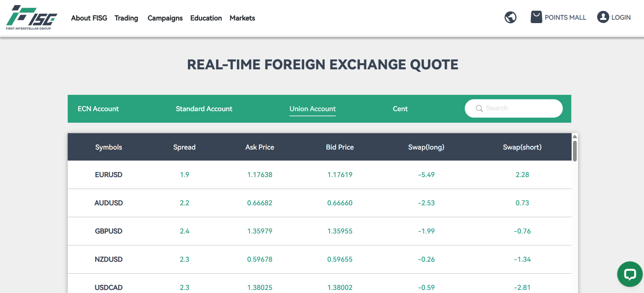Click the quote table scrollbar thumb
Viewport: 644px width, 293px height.
click(x=575, y=151)
